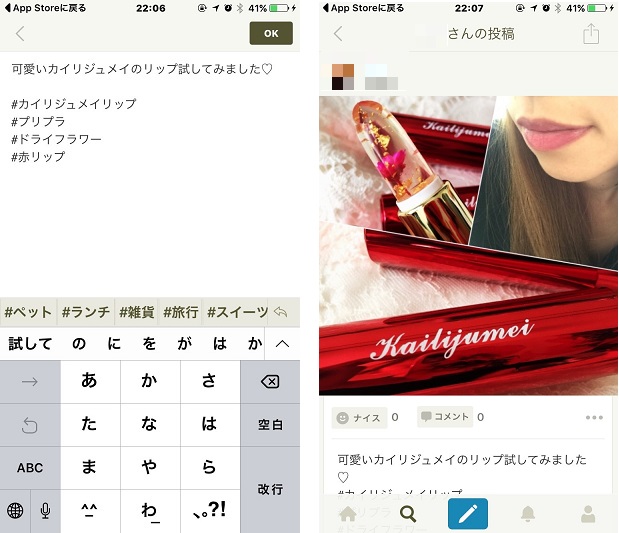The width and height of the screenshot is (619, 533).
Task: Insert the #ペット hashtag suggestion
Action: point(28,312)
